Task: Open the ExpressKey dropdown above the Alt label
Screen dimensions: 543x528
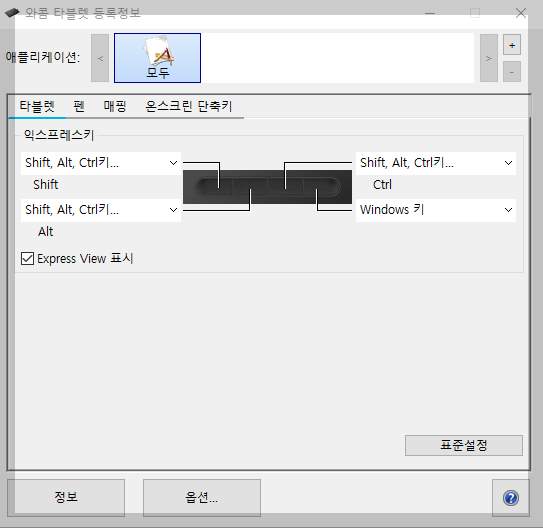Action: [101, 210]
